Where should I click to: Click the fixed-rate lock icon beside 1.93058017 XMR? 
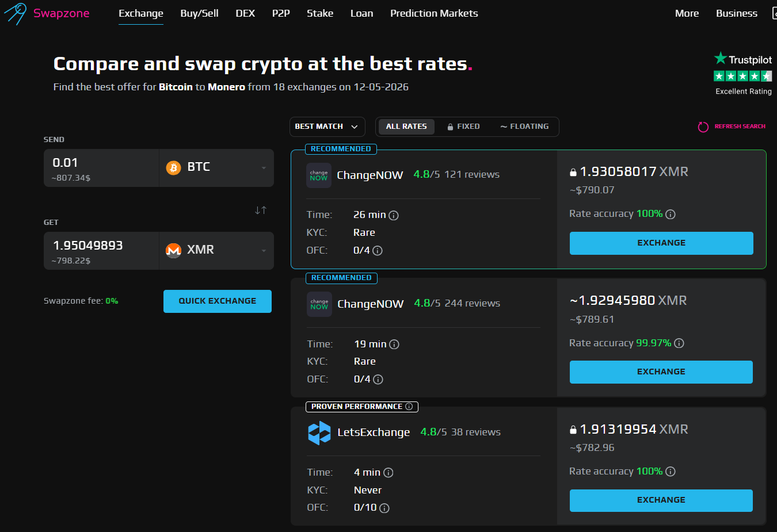pyautogui.click(x=573, y=172)
